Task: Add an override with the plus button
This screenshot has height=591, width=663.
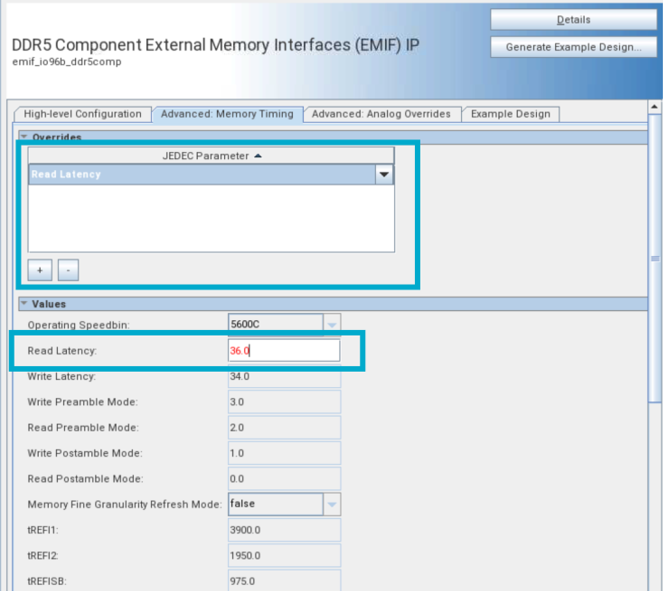Action: click(x=40, y=270)
